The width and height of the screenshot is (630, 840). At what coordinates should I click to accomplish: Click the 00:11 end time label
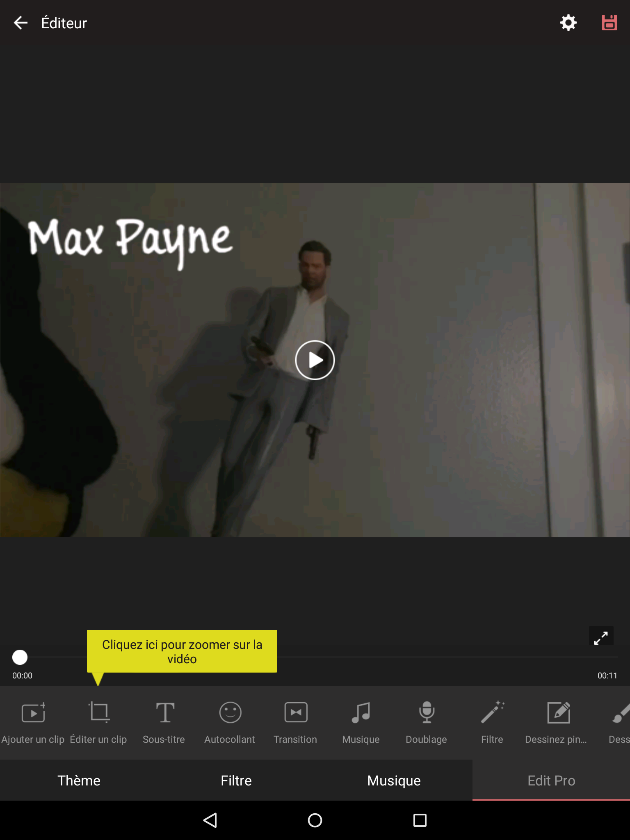pyautogui.click(x=607, y=676)
